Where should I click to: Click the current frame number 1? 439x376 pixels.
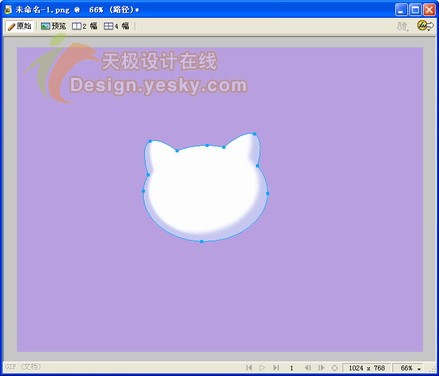click(291, 368)
